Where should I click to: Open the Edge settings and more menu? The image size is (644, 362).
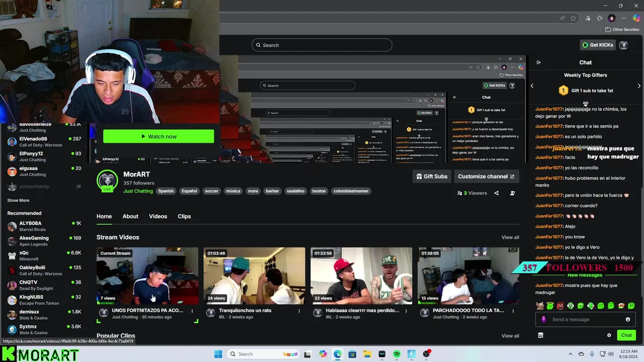623,18
